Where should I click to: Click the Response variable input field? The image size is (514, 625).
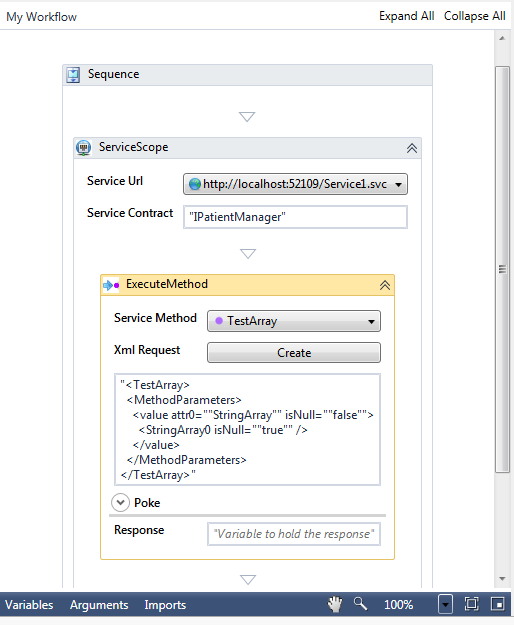294,534
